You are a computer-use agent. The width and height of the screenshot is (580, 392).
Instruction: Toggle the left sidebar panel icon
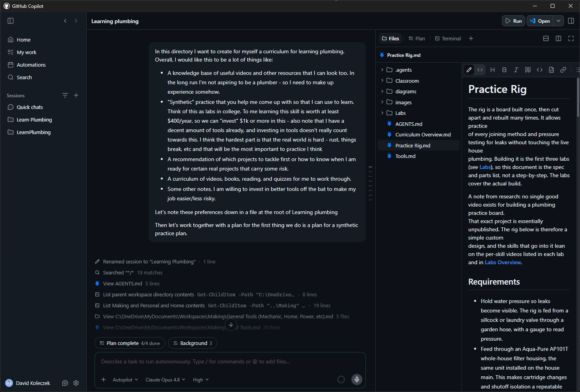click(11, 21)
